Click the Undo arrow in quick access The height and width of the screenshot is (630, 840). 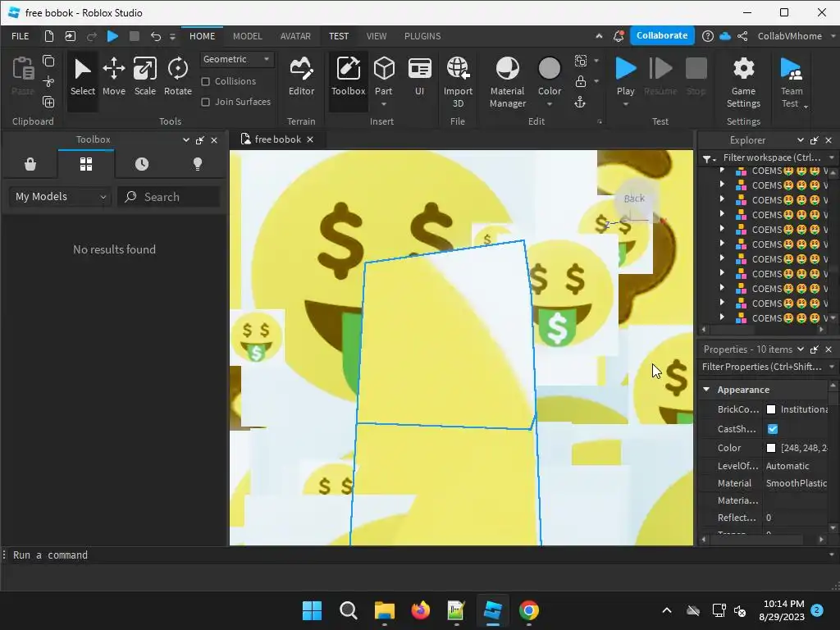pyautogui.click(x=155, y=36)
